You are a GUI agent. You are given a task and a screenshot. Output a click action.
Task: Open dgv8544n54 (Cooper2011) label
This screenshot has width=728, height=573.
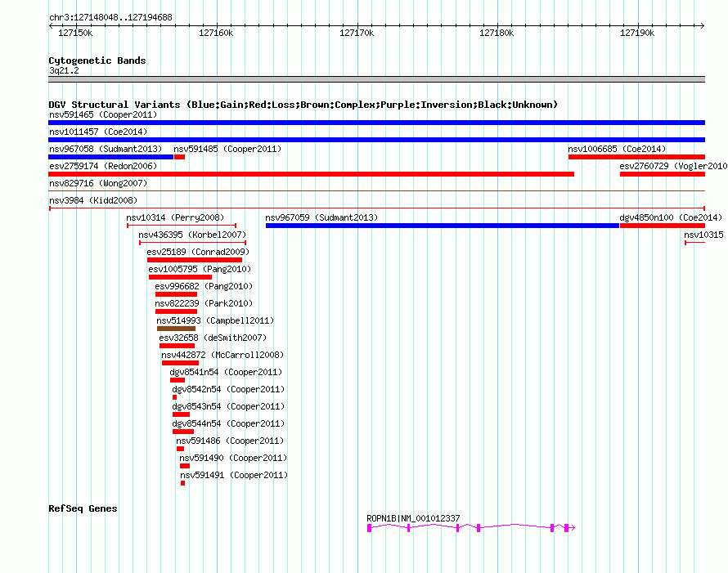[x=228, y=423]
